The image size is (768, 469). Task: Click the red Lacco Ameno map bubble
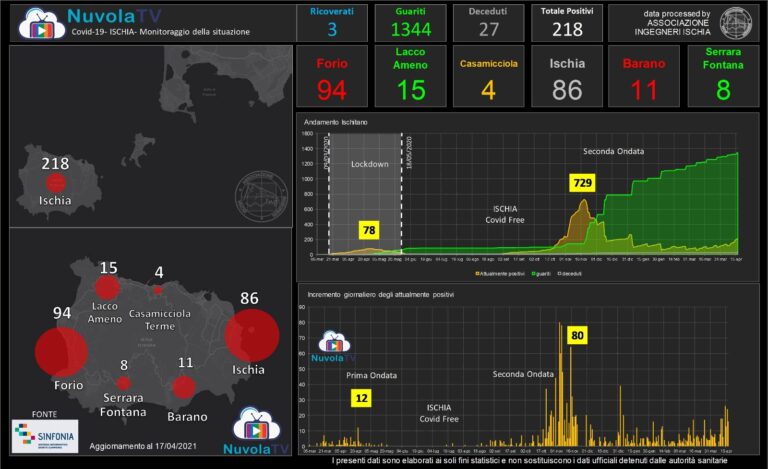(x=107, y=289)
